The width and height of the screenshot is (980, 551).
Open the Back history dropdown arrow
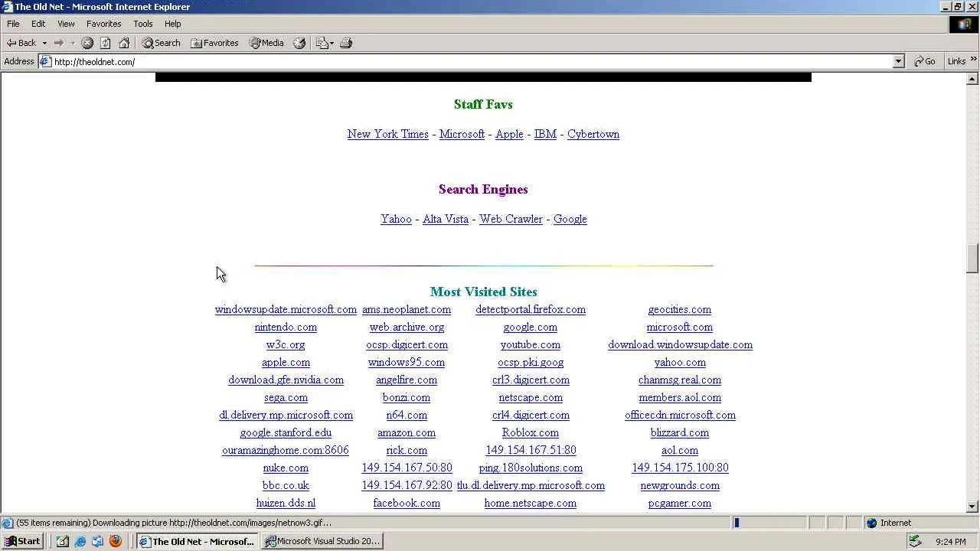(x=44, y=43)
